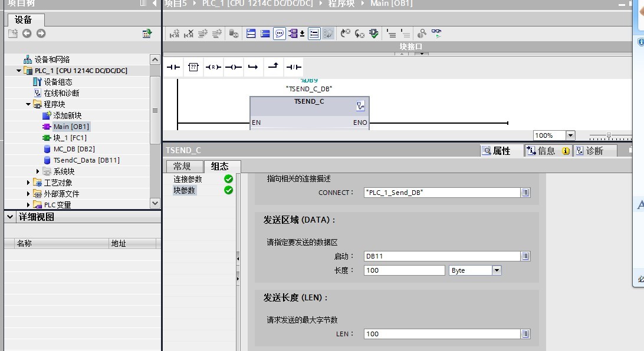The height and width of the screenshot is (351, 644).
Task: Click the 长度 input field showing 100
Action: point(404,270)
